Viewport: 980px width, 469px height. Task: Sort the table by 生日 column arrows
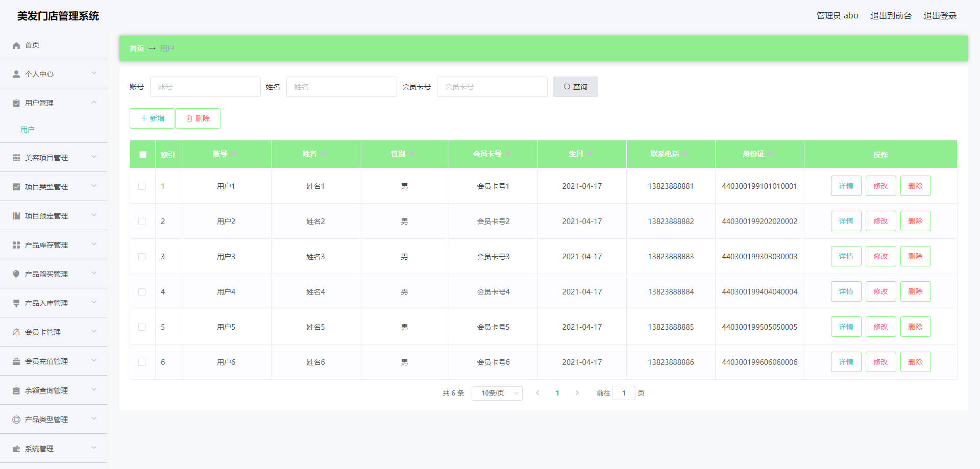(590, 154)
